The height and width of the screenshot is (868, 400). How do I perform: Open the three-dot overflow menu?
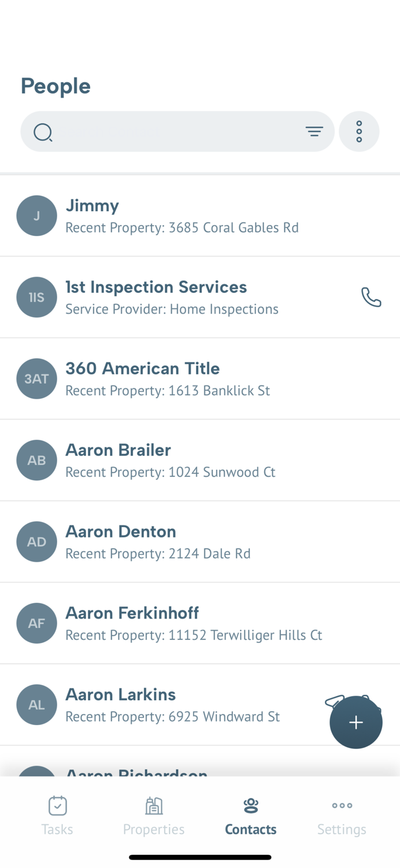click(359, 131)
